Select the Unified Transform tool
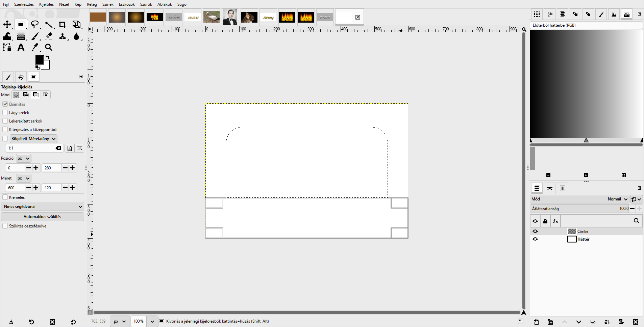The width and height of the screenshot is (644, 327). pos(77,24)
